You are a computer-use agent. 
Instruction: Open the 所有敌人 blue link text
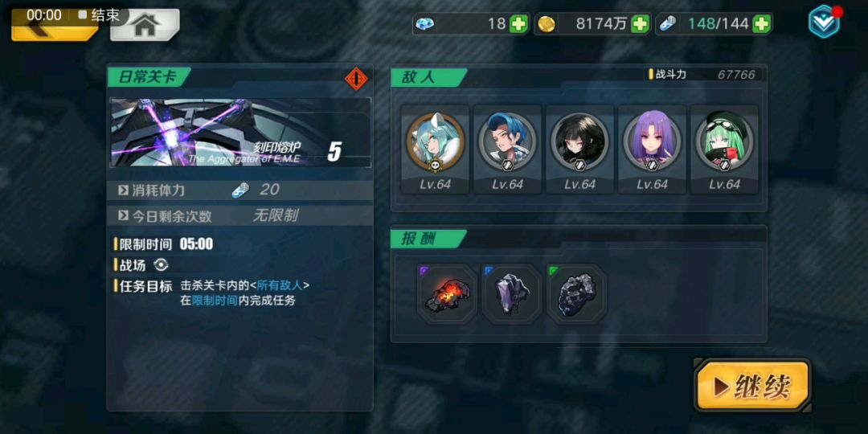click(280, 285)
